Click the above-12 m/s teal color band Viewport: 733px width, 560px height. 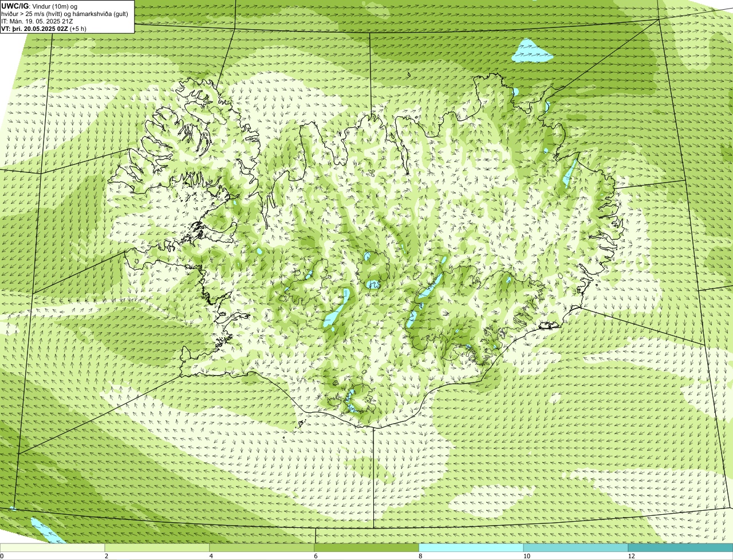(681, 547)
